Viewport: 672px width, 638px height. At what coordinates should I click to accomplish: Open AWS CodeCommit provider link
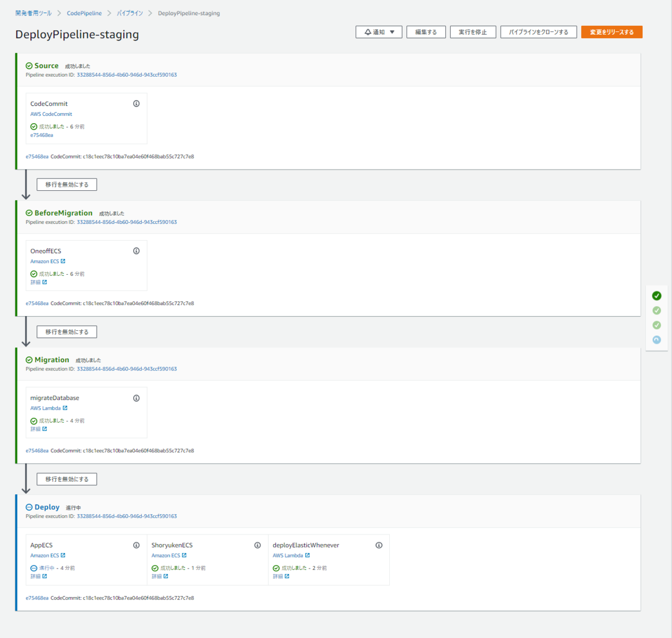pyautogui.click(x=51, y=114)
